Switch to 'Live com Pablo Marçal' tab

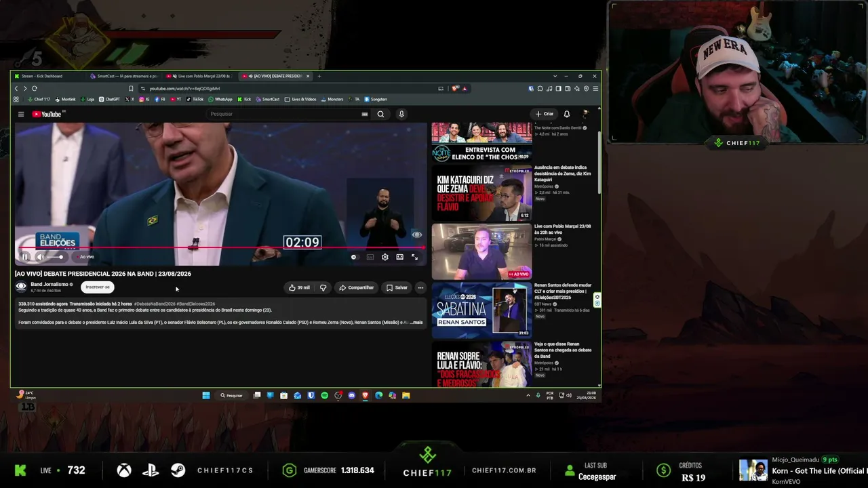click(x=201, y=76)
